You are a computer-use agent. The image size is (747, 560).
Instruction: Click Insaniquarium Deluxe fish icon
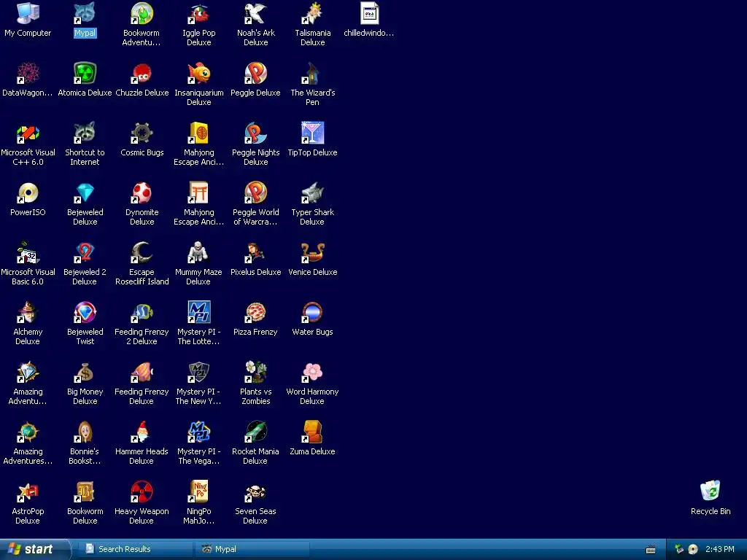[198, 74]
